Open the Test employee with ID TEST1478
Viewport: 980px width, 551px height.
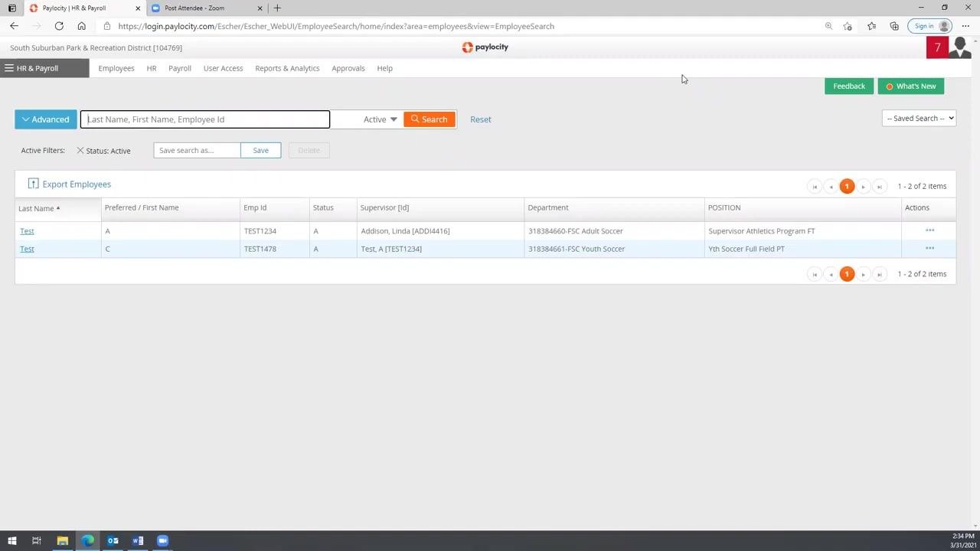pos(27,249)
